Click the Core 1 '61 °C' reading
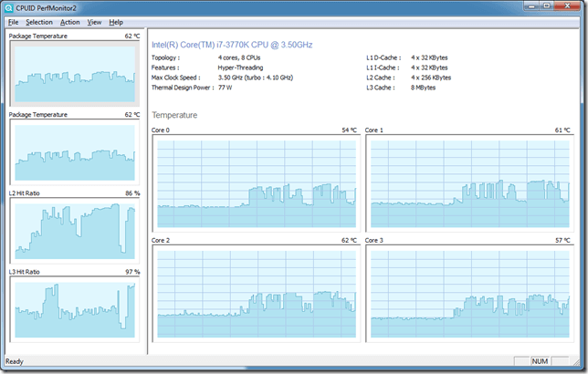588x374 pixels. pyautogui.click(x=562, y=130)
